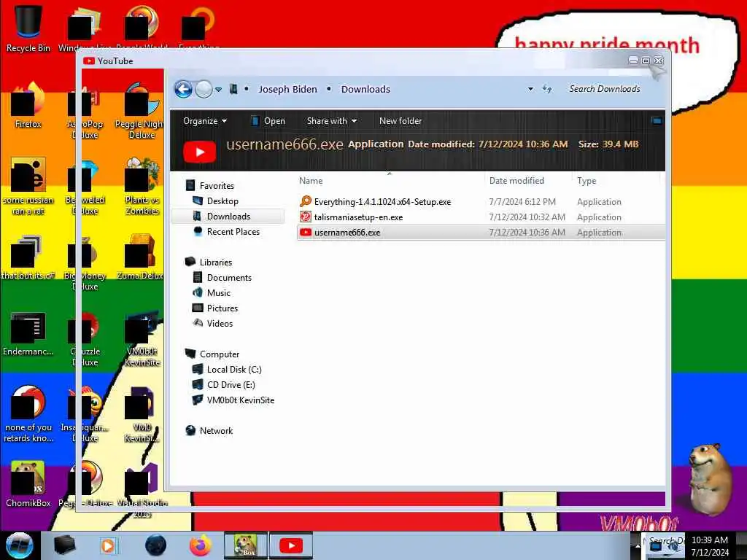747x560 pixels.
Task: Click the username666.exe YouTube file icon
Action: pos(306,233)
